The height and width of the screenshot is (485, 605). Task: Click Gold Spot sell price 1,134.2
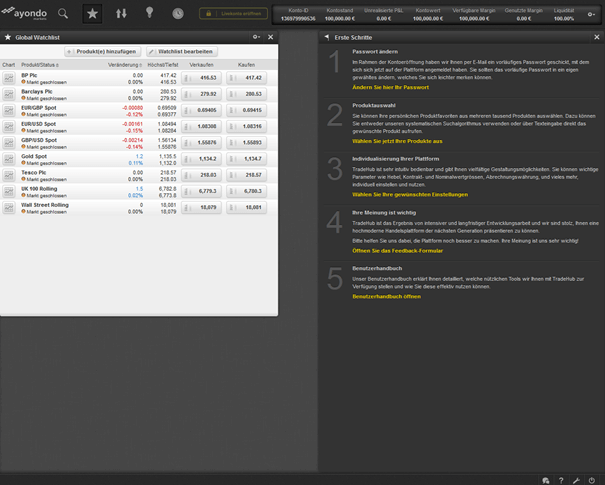point(201,159)
